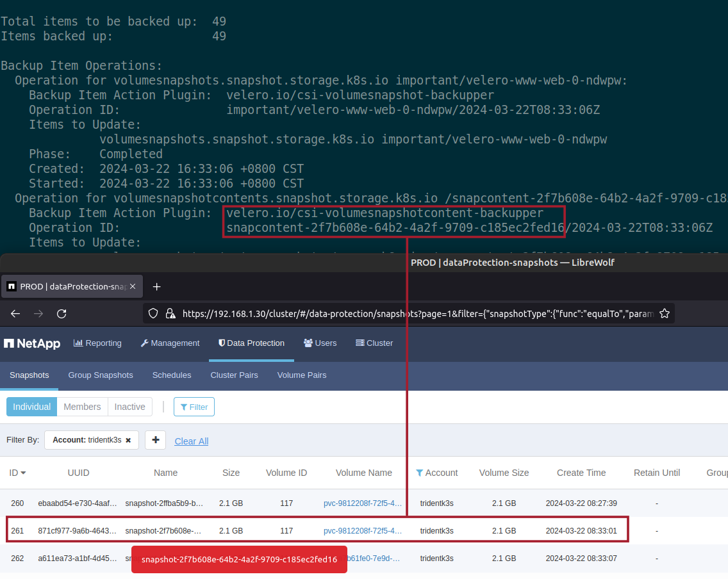Switch to Group Snapshots tab
This screenshot has width=728, height=579.
pos(100,375)
